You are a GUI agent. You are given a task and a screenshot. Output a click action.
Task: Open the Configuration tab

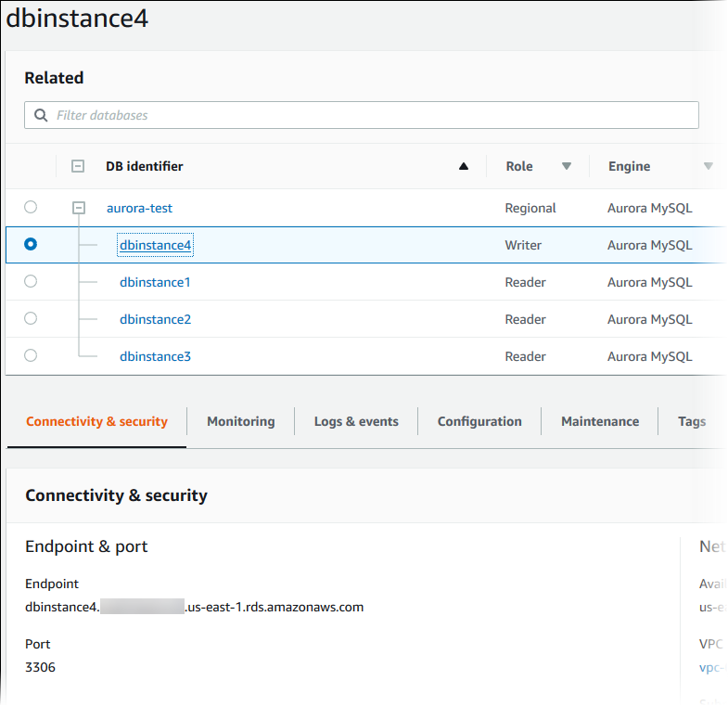tap(479, 421)
